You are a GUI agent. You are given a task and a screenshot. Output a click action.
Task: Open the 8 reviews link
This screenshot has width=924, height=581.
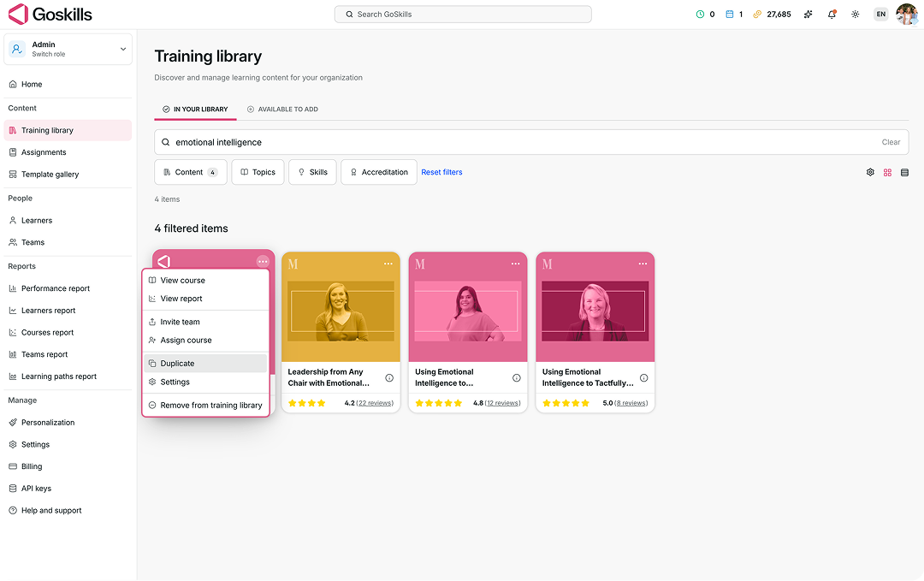(x=631, y=403)
